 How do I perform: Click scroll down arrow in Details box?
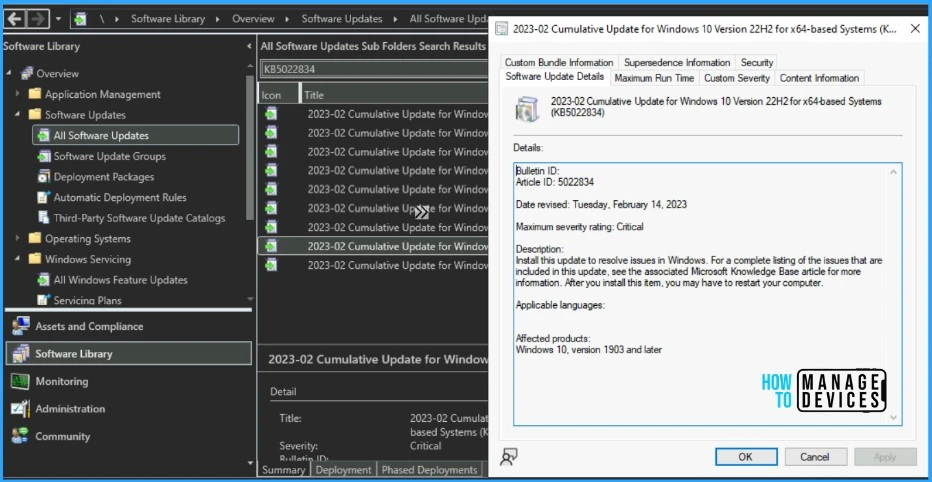[x=893, y=418]
